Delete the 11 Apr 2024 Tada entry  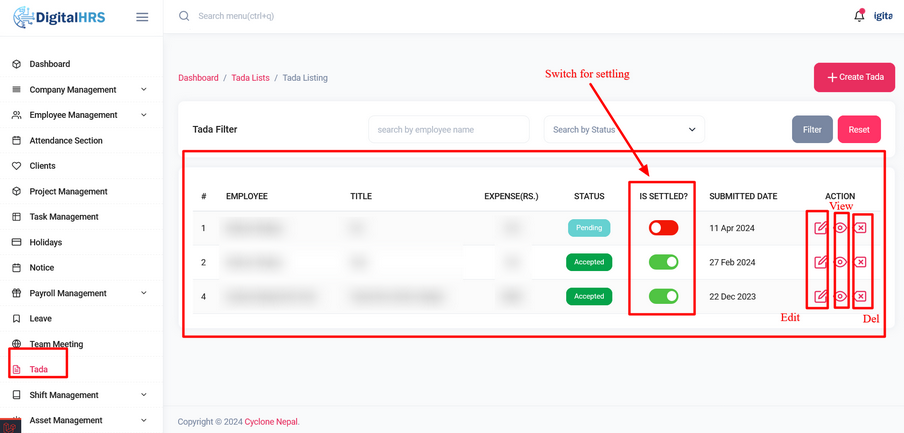tap(860, 228)
